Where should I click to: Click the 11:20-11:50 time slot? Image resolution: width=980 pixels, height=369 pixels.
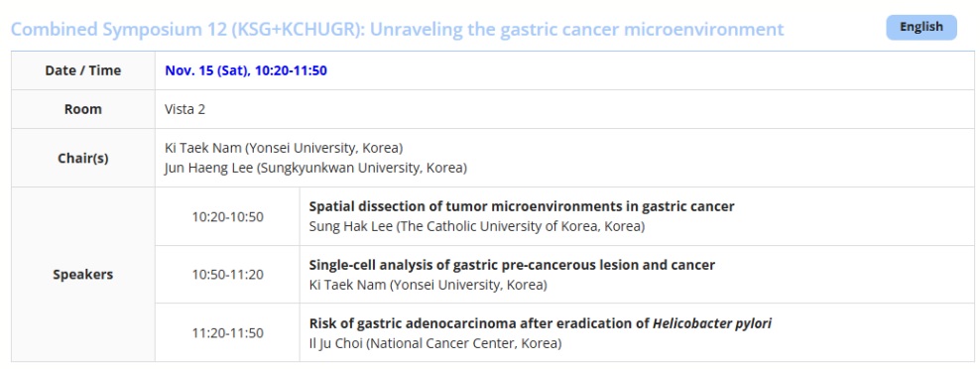227,332
